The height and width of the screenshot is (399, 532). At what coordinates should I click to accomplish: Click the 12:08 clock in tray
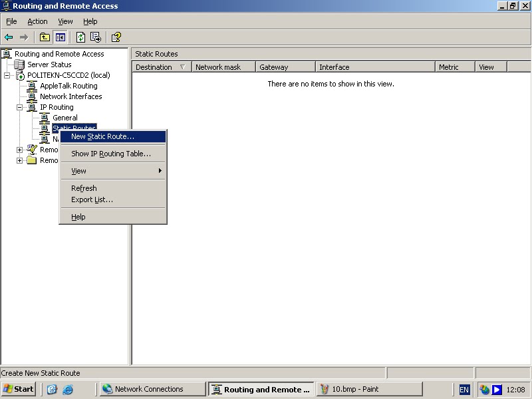click(515, 390)
